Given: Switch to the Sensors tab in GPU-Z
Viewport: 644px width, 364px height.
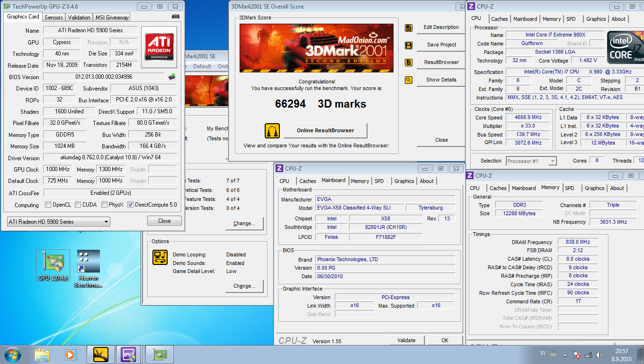Looking at the screenshot, I should (54, 18).
